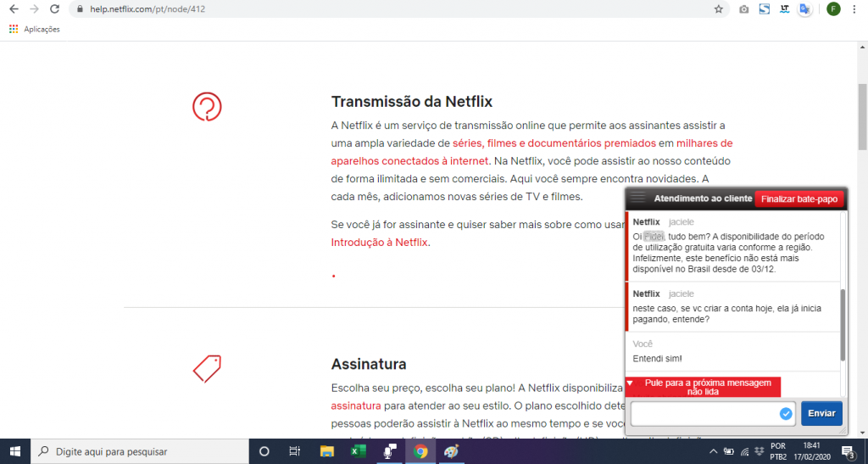
Task: Select the Assinatura heading
Action: coord(369,364)
